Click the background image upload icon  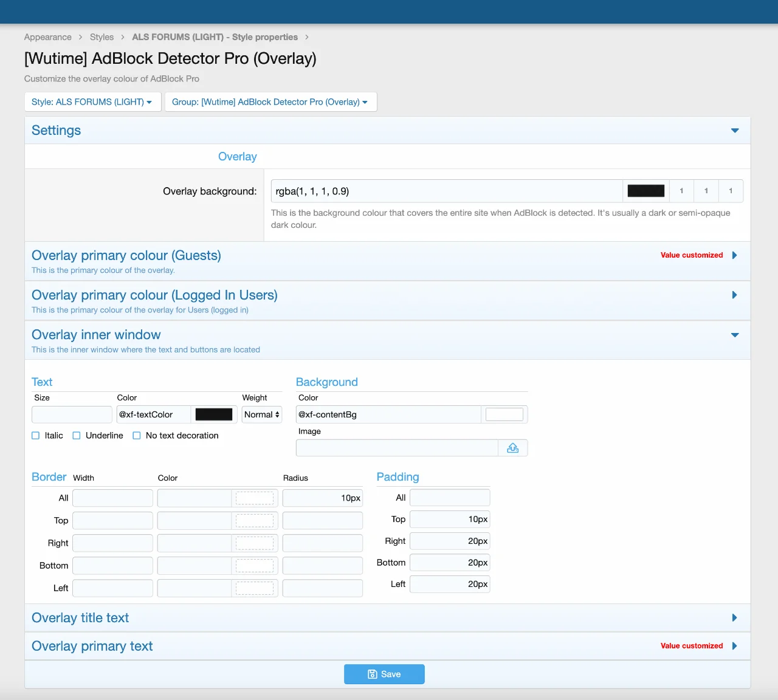pyautogui.click(x=512, y=448)
